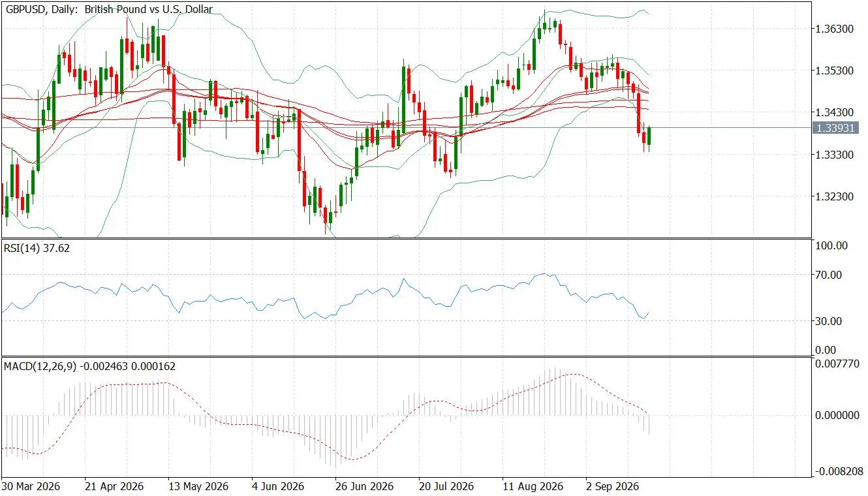
Task: Select the RSI(14) 37.62 indicator label
Action: coord(37,248)
